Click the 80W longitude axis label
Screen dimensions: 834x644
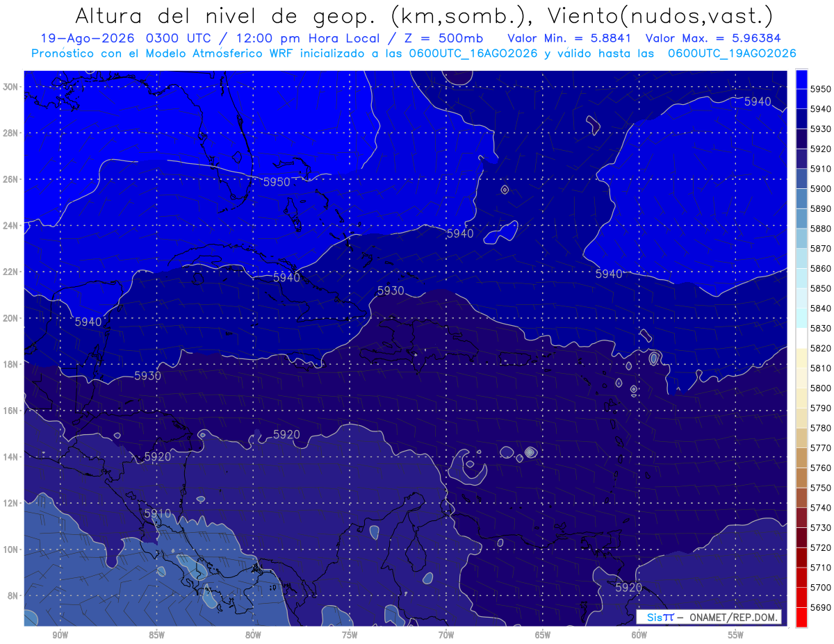click(254, 635)
